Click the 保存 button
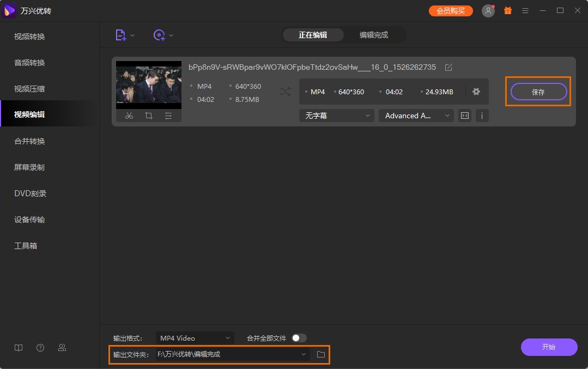 (x=538, y=92)
